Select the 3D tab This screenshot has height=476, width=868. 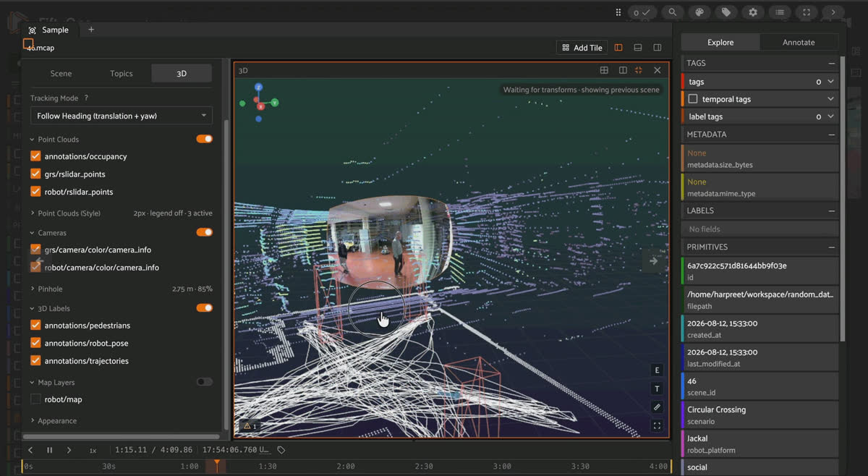pos(182,73)
